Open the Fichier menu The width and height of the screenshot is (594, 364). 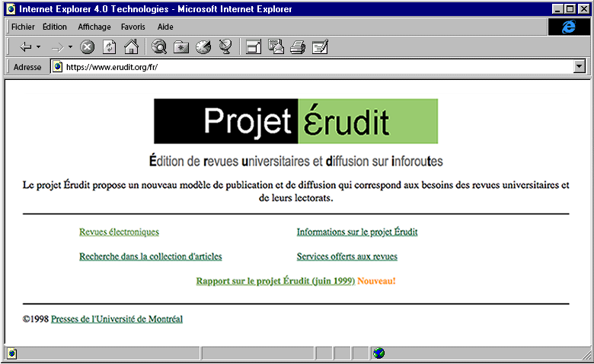pyautogui.click(x=23, y=27)
